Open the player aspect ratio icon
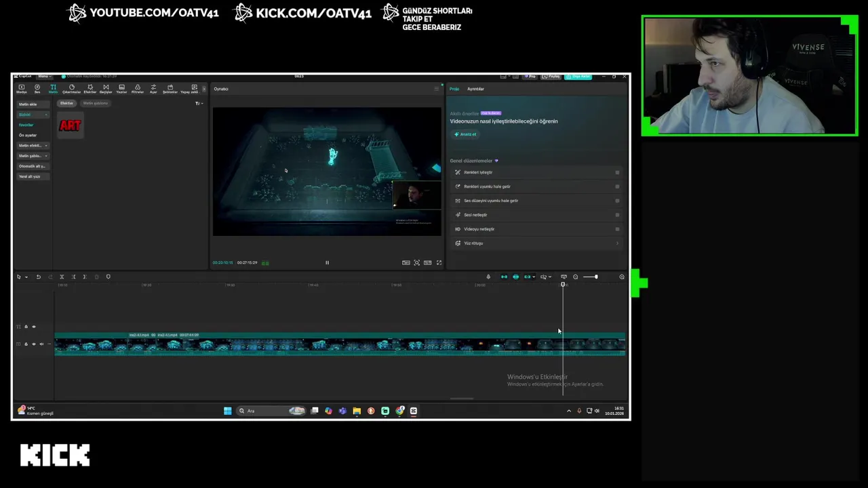 coord(427,263)
